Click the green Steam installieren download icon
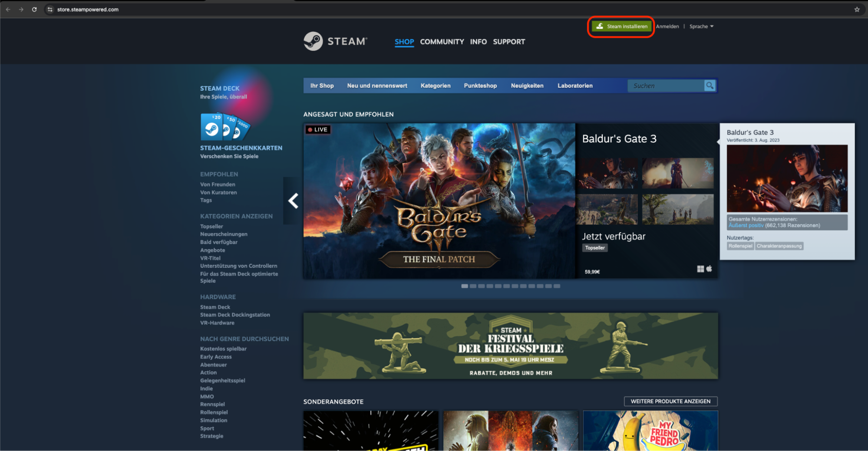The height and width of the screenshot is (451, 868). [600, 26]
